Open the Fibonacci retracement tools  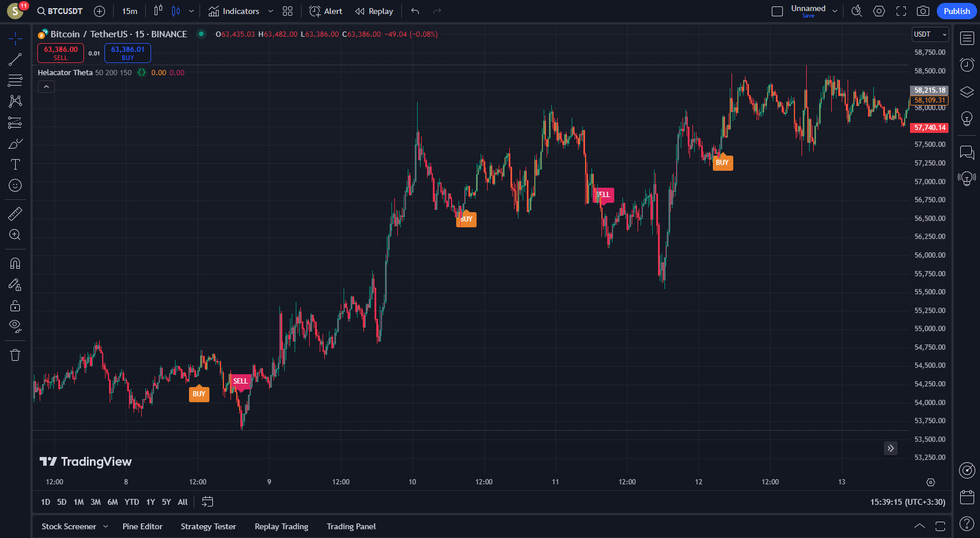pyautogui.click(x=15, y=80)
